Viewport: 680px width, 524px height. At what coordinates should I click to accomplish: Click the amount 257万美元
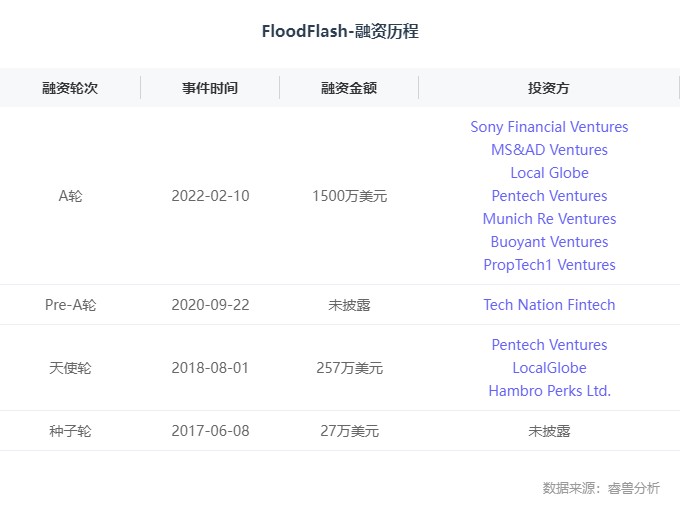pyautogui.click(x=350, y=368)
